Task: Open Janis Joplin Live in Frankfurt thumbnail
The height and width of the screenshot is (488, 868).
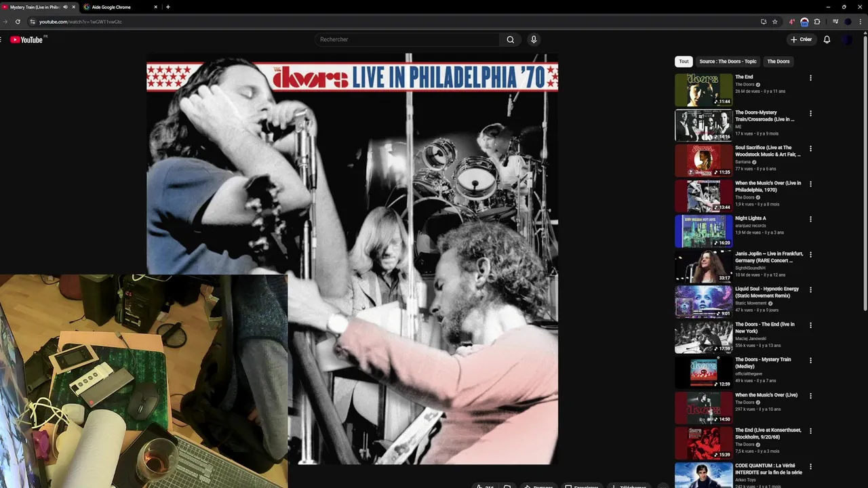Action: pos(704,266)
